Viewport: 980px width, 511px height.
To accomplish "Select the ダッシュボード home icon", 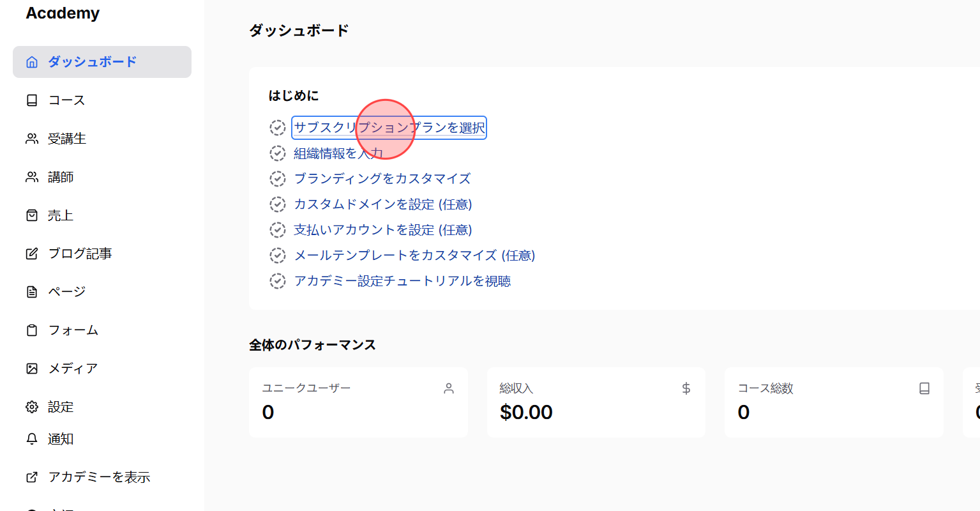I will point(31,61).
